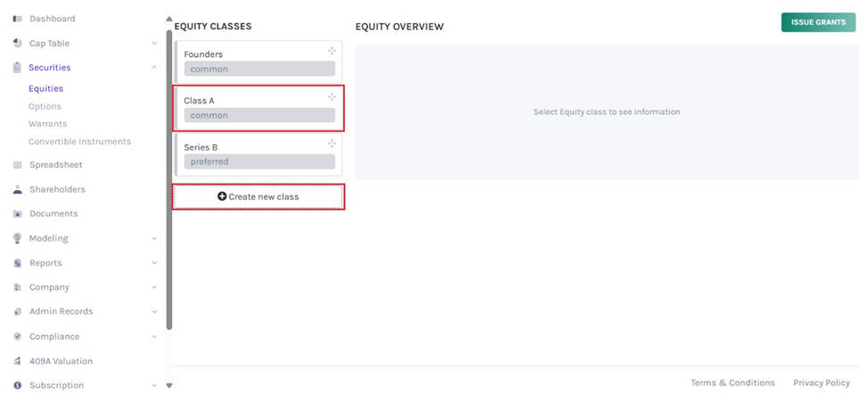
Task: Click the Subscription dollar icon
Action: [x=17, y=385]
